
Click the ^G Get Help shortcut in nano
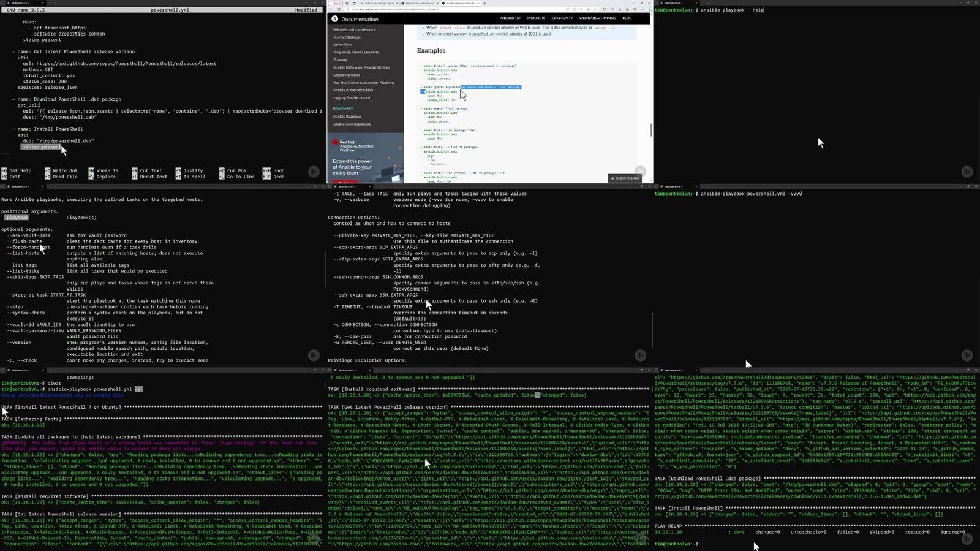[17, 170]
